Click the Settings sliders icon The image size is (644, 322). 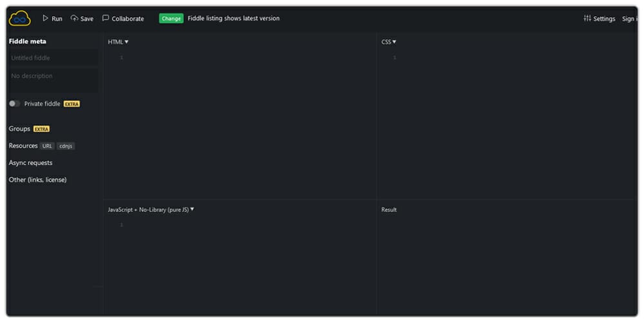point(587,18)
